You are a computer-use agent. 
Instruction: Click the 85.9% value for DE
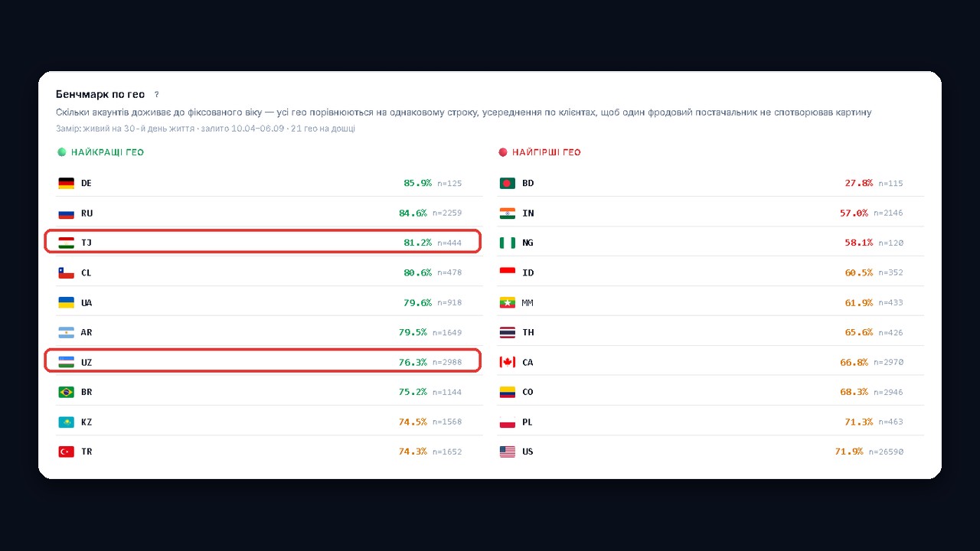418,184
